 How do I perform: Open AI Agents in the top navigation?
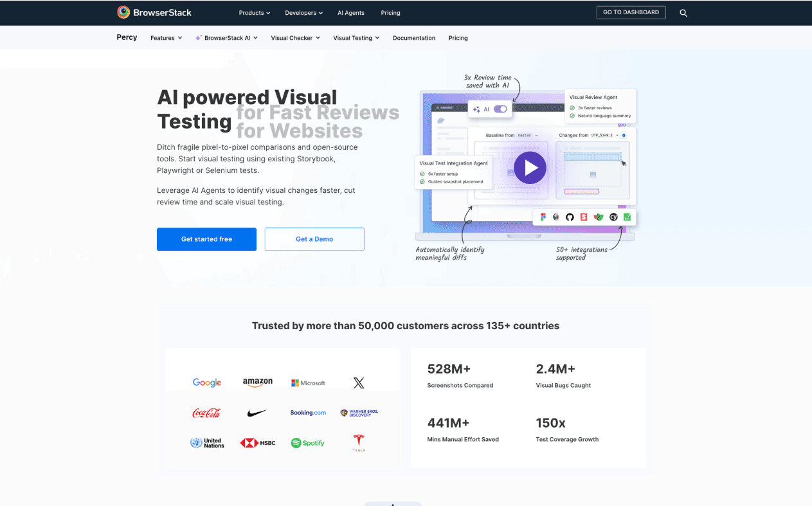pos(351,13)
